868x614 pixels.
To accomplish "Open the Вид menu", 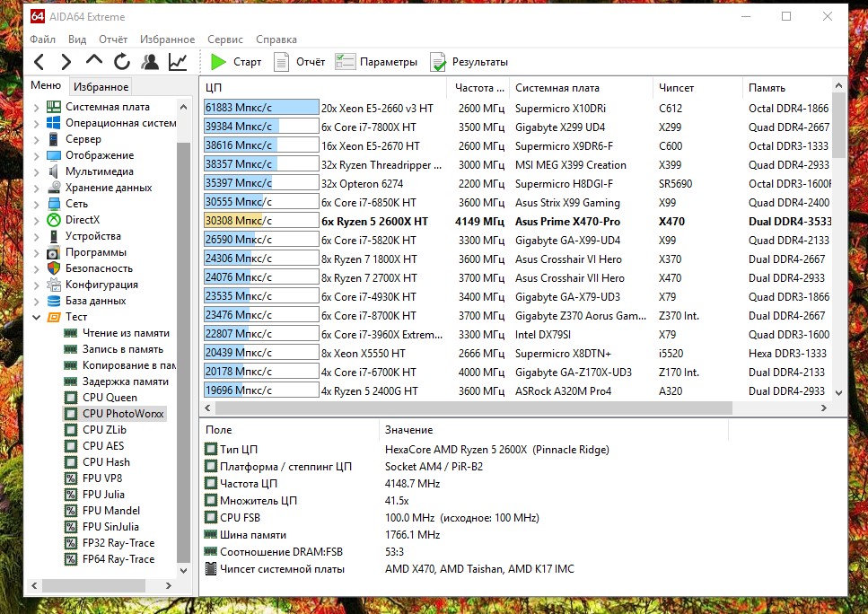I will [77, 39].
